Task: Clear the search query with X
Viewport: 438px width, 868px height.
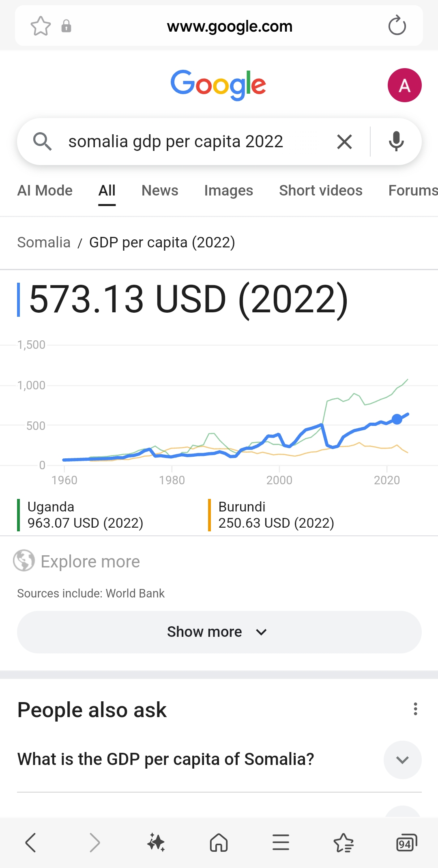Action: point(344,142)
